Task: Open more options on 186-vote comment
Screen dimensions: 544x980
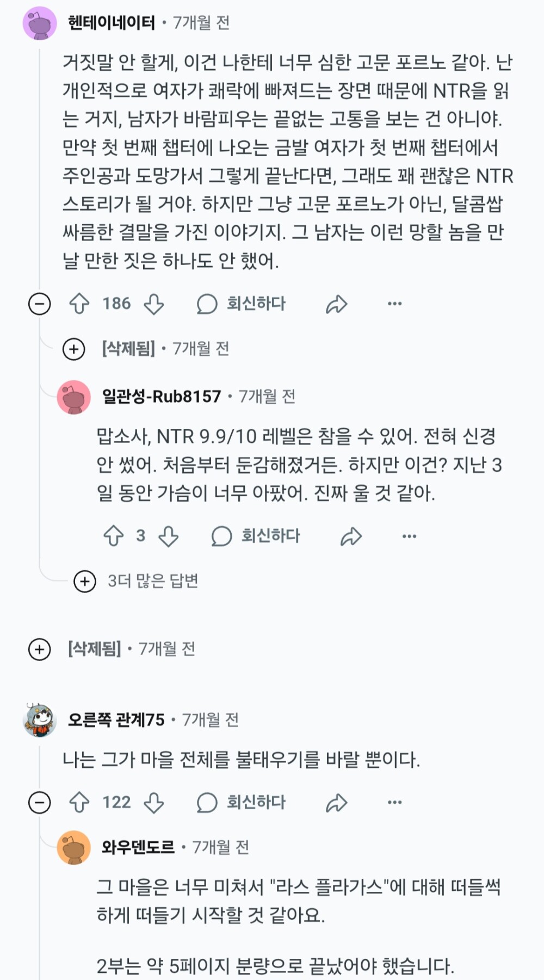Action: click(394, 304)
